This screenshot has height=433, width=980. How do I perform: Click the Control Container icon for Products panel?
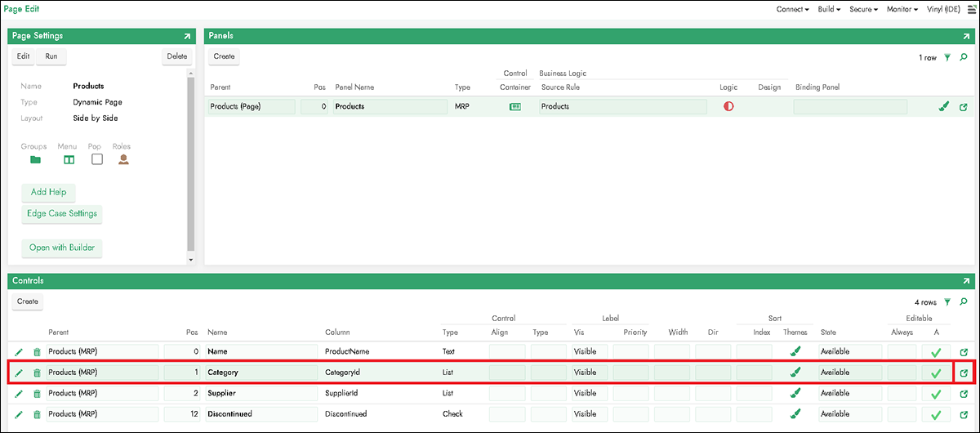(x=515, y=106)
